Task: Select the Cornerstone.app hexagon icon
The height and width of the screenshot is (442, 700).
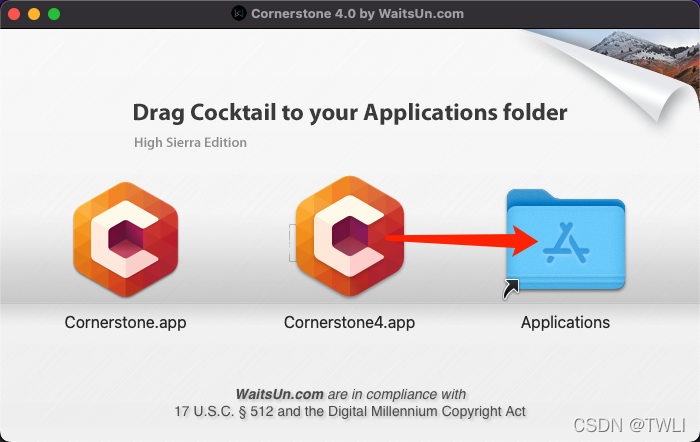Action: click(x=125, y=239)
